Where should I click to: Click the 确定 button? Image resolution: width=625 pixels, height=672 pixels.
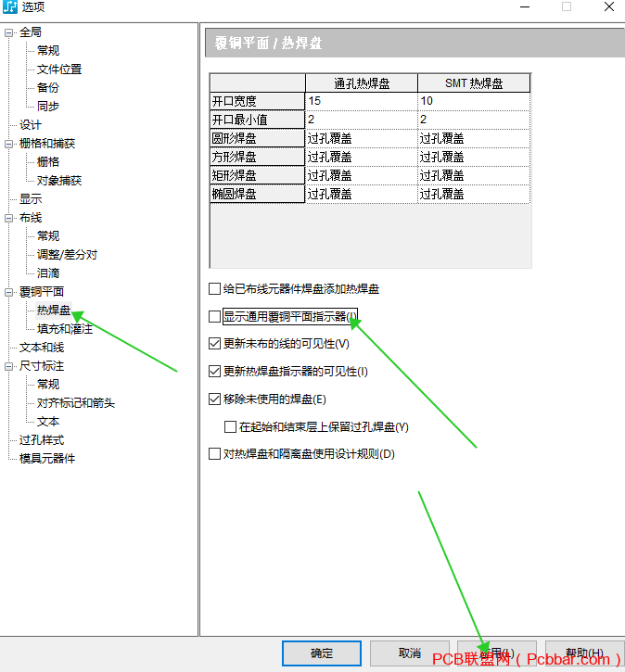click(x=322, y=653)
